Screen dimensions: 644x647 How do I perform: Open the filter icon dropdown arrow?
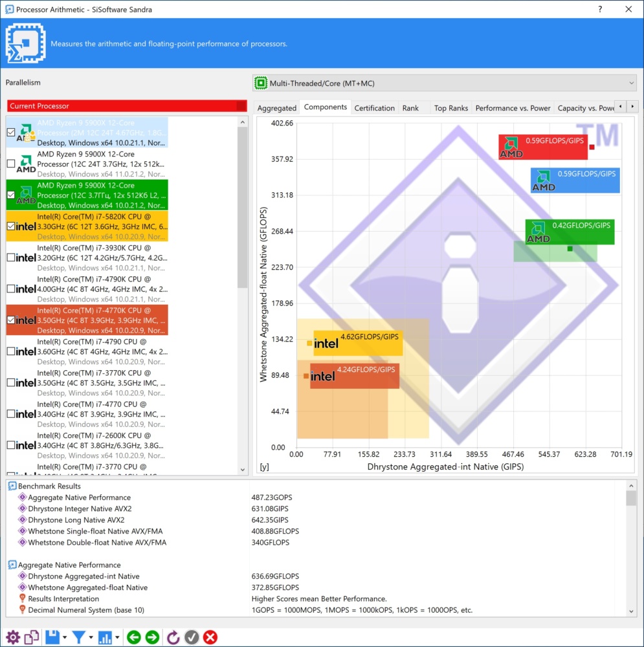click(x=91, y=637)
